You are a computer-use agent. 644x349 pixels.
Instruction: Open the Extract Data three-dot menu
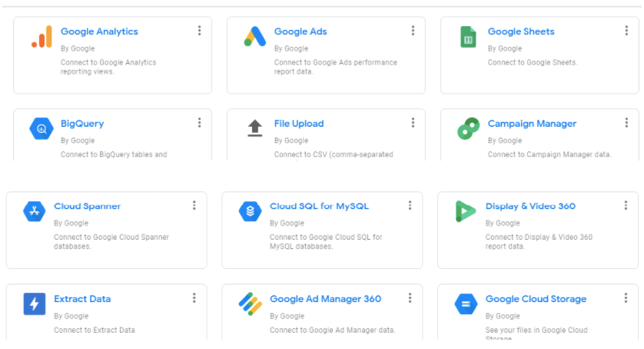(x=194, y=298)
